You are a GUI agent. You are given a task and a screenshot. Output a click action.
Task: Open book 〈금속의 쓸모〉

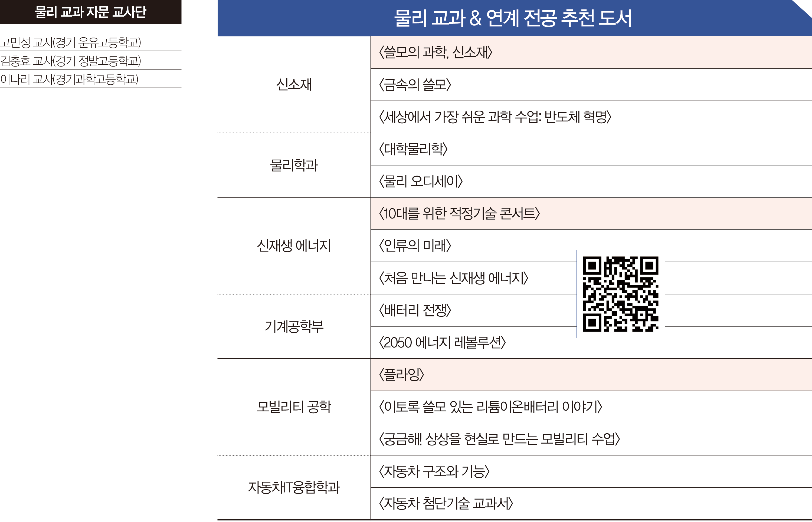coord(415,84)
